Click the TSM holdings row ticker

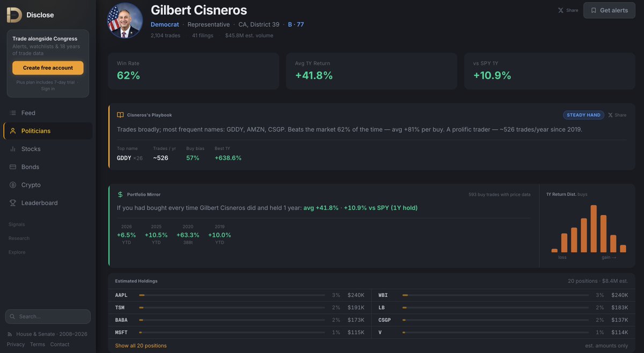[x=120, y=308]
